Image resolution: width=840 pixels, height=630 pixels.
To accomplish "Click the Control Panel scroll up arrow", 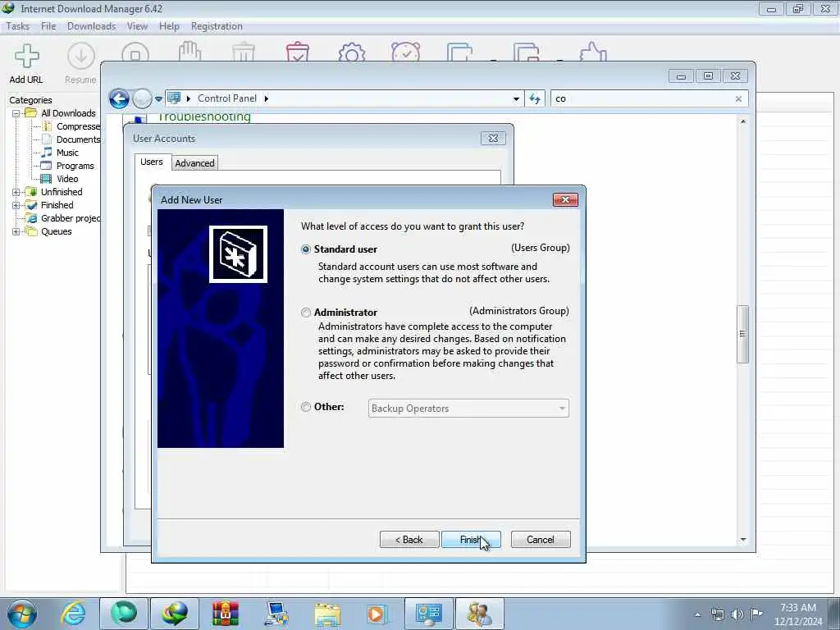I will coord(742,122).
